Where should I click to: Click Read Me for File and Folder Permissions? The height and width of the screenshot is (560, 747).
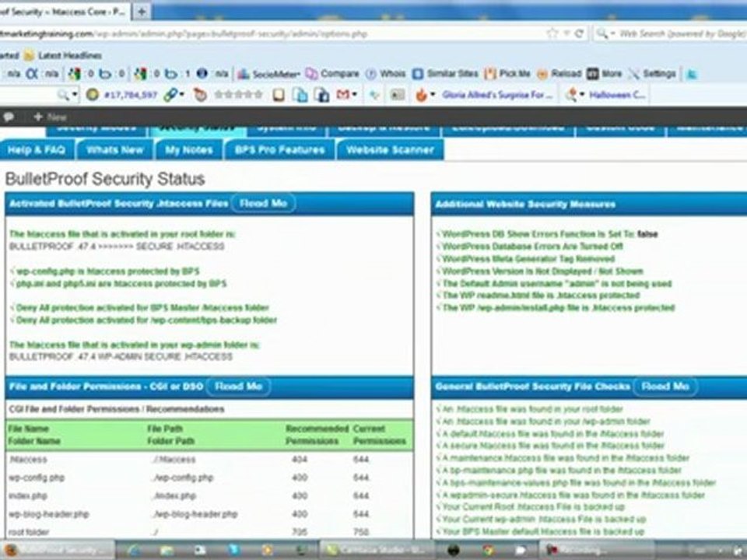click(238, 387)
